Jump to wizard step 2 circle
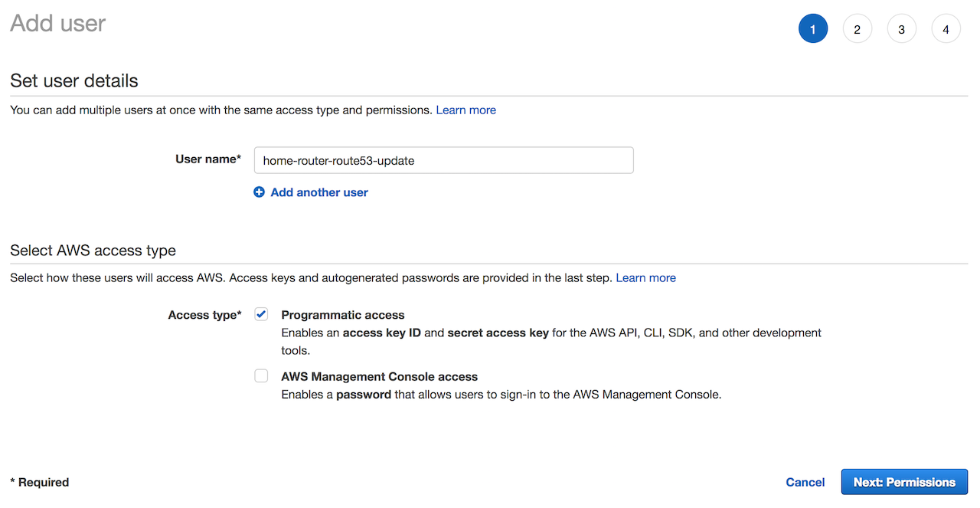This screenshot has width=980, height=508. click(x=857, y=29)
